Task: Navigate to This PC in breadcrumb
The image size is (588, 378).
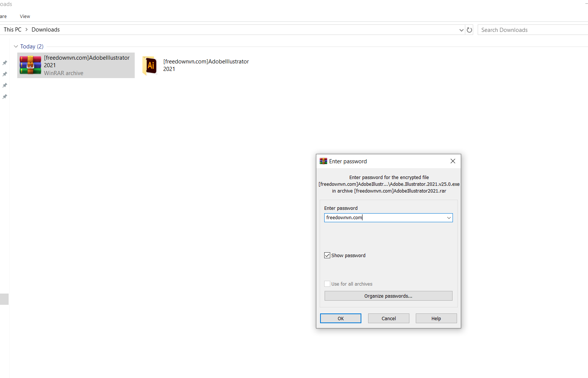Action: click(x=12, y=30)
